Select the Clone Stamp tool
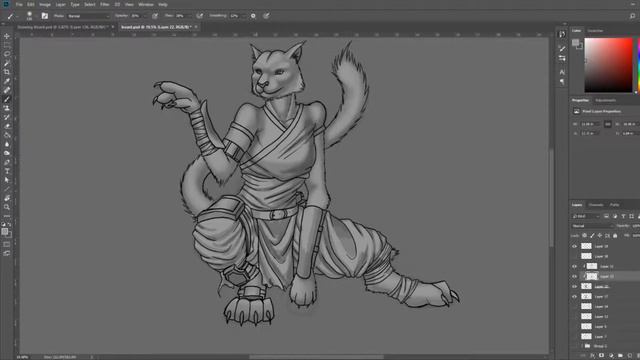 point(7,108)
